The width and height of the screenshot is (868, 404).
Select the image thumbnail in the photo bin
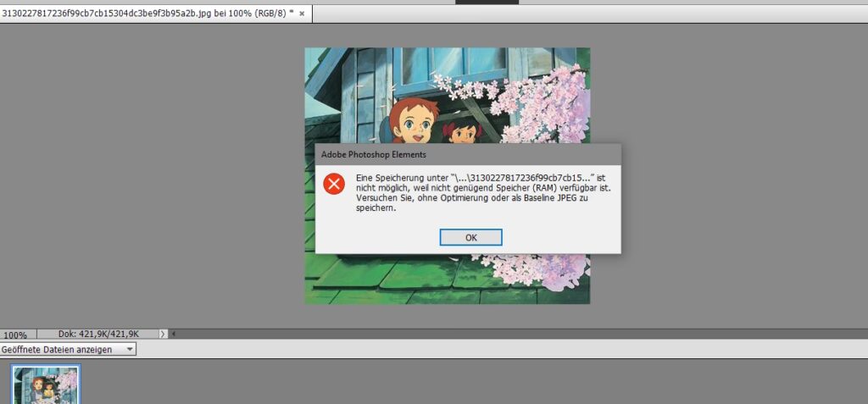(46, 385)
